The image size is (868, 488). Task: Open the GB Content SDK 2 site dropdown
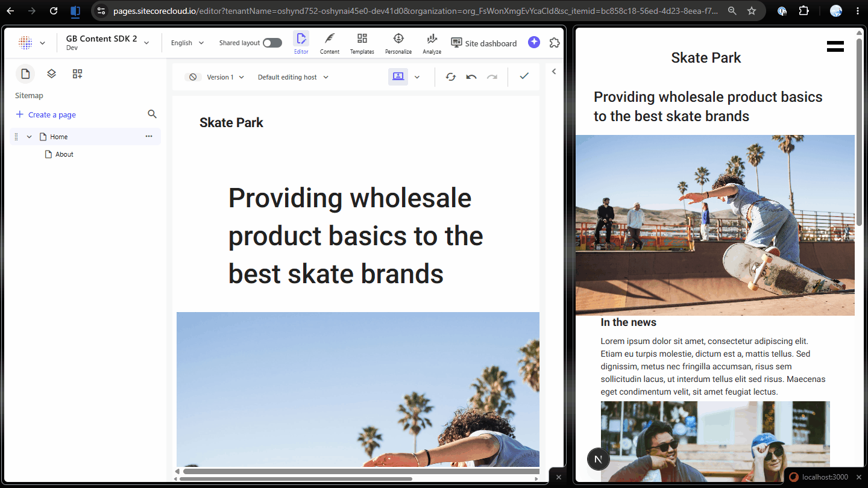(108, 43)
